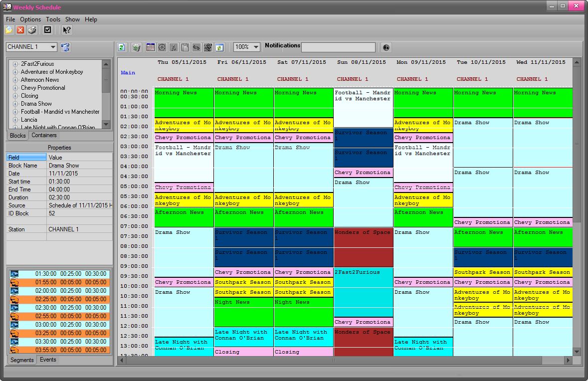Click the red X delete icon

click(x=20, y=30)
